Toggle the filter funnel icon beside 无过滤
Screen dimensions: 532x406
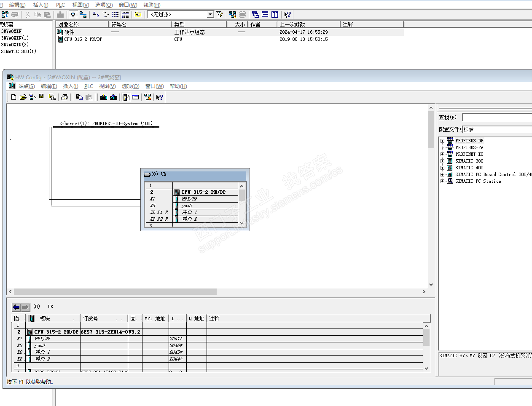(220, 14)
